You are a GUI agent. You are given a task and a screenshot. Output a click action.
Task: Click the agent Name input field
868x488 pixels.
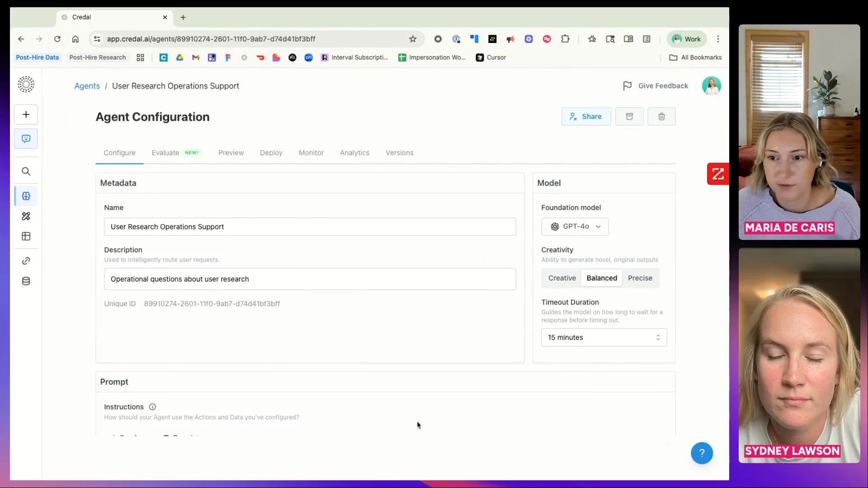310,227
